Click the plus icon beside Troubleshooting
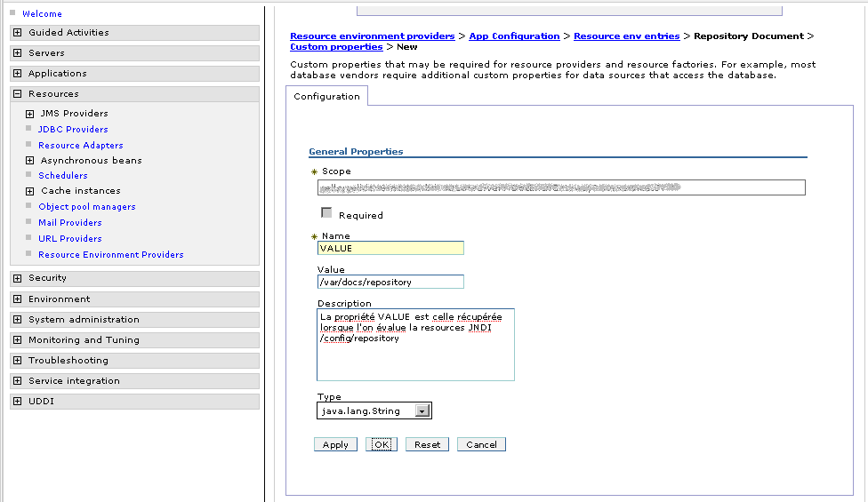Image resolution: width=868 pixels, height=502 pixels. click(x=18, y=361)
